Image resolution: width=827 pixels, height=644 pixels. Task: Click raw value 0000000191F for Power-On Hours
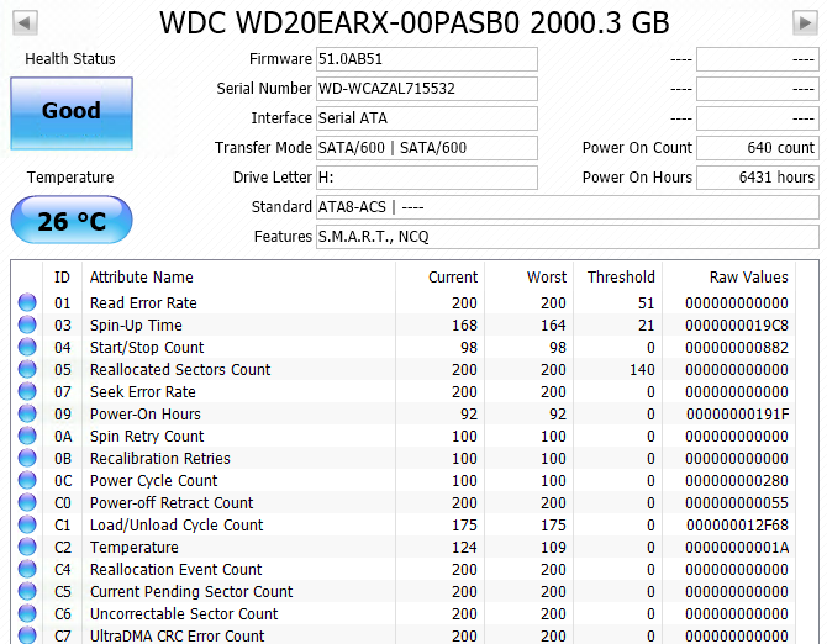(738, 414)
